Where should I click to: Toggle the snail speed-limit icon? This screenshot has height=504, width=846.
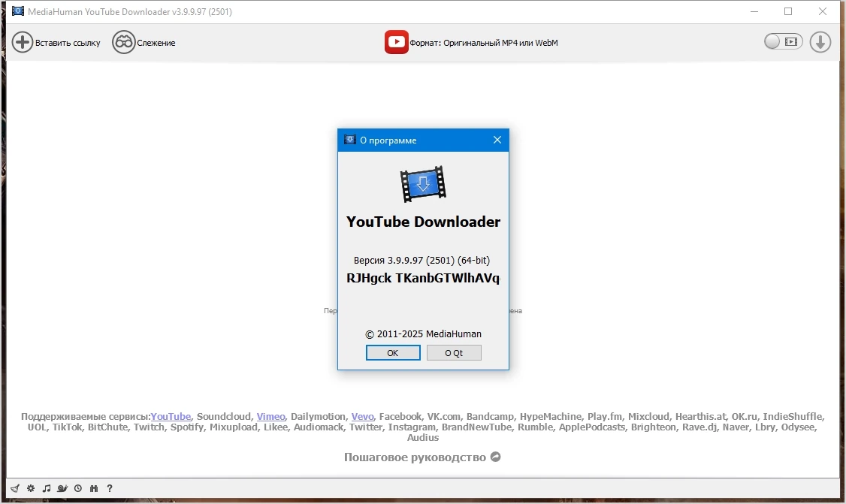[x=62, y=488]
